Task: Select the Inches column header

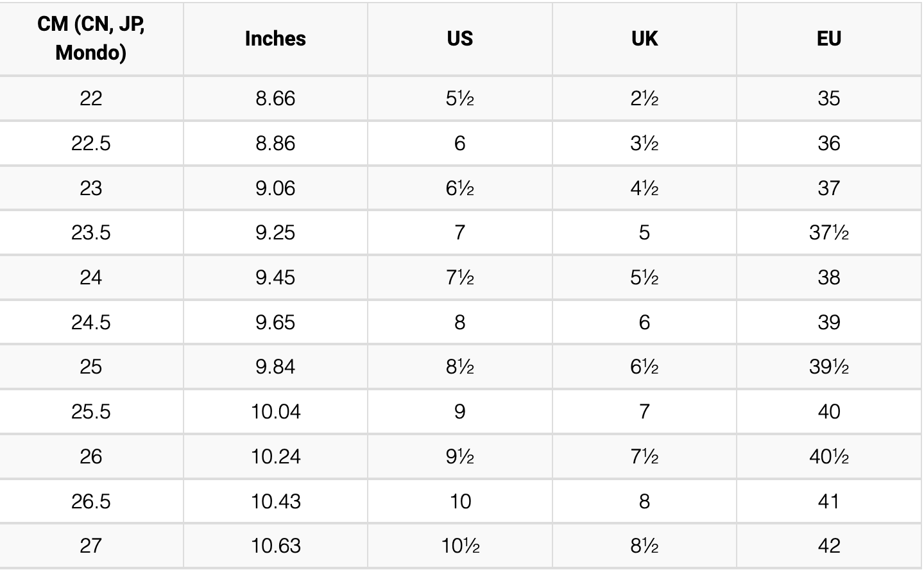Action: [x=275, y=39]
